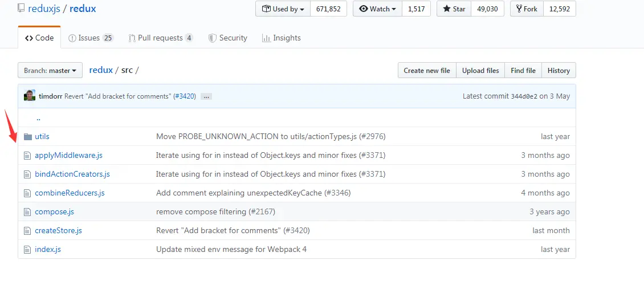
Task: Click 'last month' on createStore.js row
Action: point(551,231)
